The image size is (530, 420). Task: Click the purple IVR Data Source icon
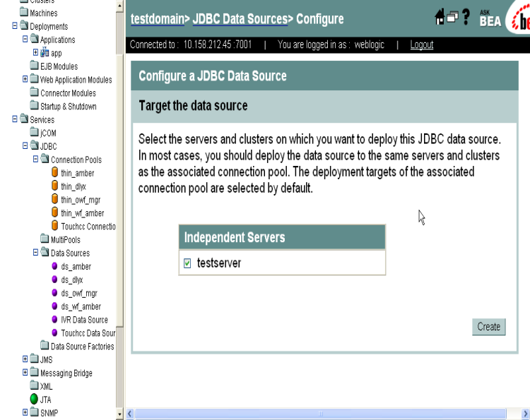tap(54, 319)
